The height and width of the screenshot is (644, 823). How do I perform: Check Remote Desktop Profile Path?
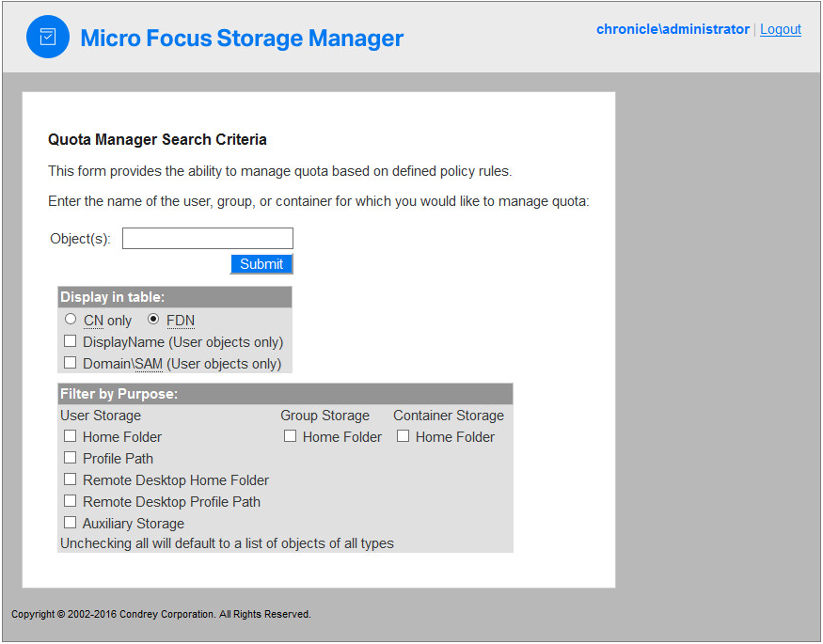[71, 501]
